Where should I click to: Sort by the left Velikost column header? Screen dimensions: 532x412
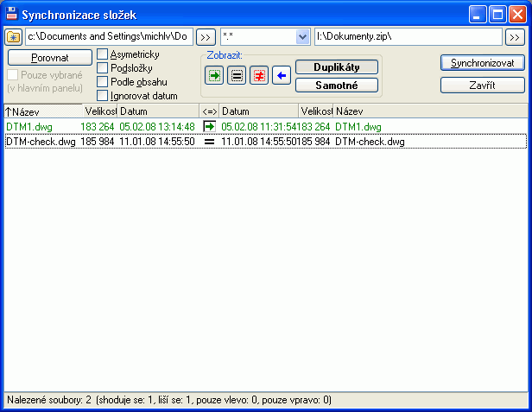pos(100,111)
